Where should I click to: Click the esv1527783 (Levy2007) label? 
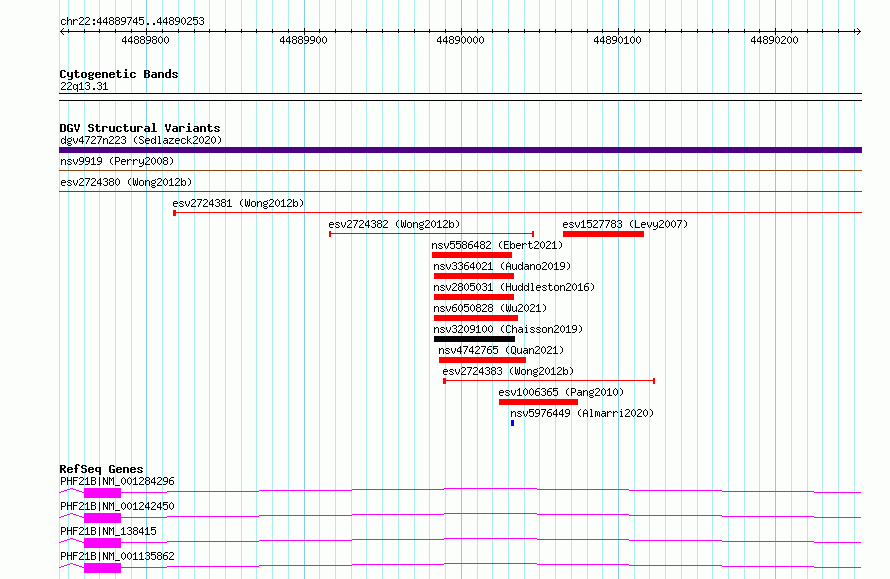point(625,224)
